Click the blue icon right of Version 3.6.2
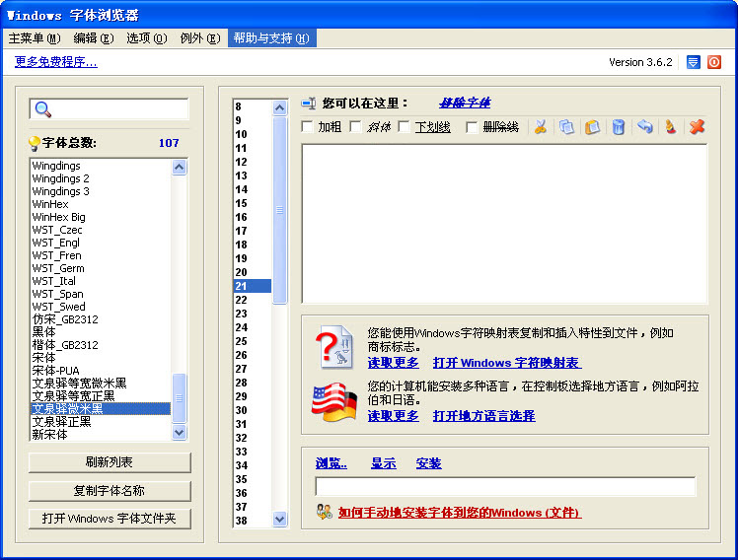Viewport: 738px width, 560px height. tap(694, 62)
